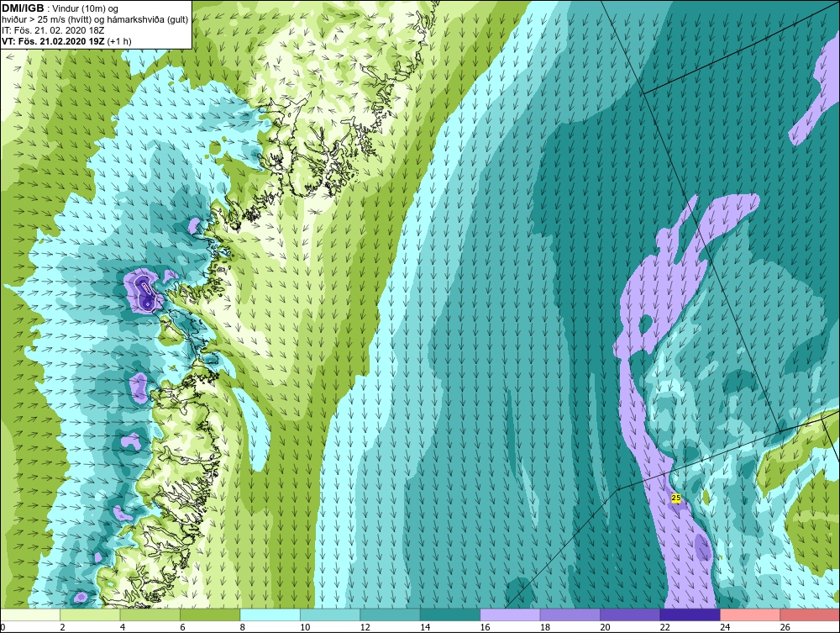Click the salmon legend swatch above 26 m/s
The height and width of the screenshot is (633, 840).
point(810,615)
